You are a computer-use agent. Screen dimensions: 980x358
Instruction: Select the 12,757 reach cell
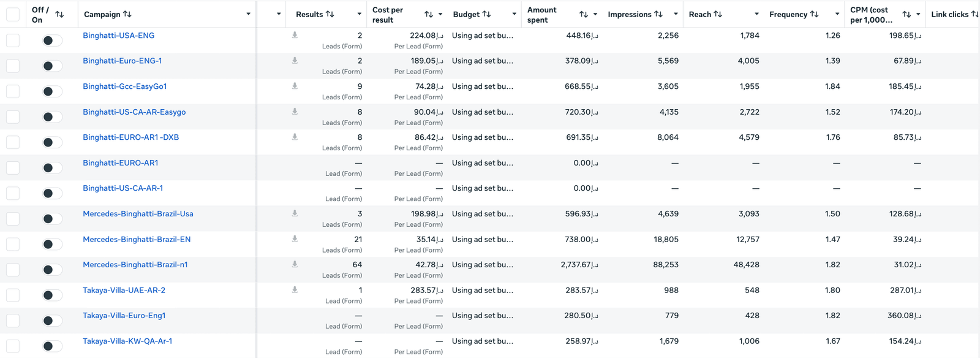pos(748,240)
